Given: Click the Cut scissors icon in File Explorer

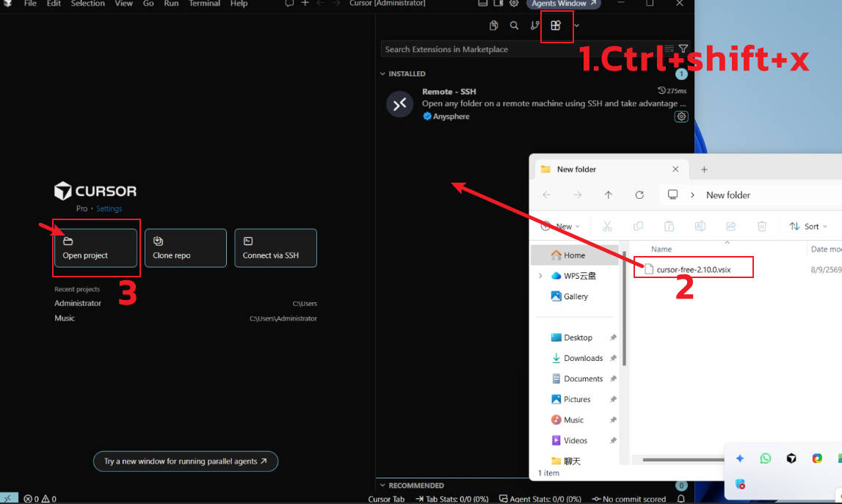Looking at the screenshot, I should pyautogui.click(x=607, y=227).
